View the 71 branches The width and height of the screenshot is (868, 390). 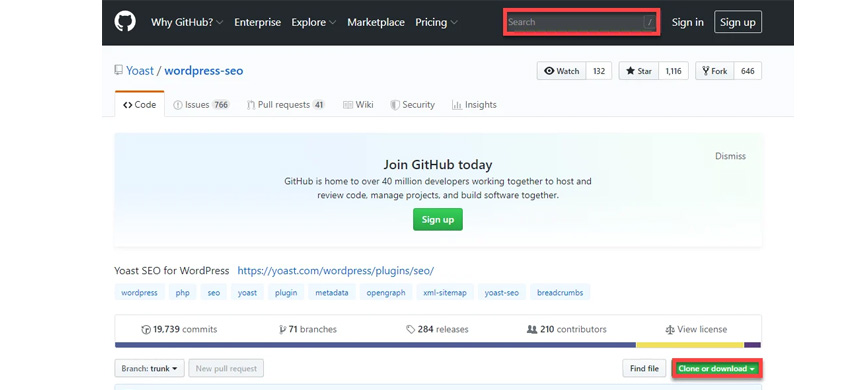(x=308, y=329)
